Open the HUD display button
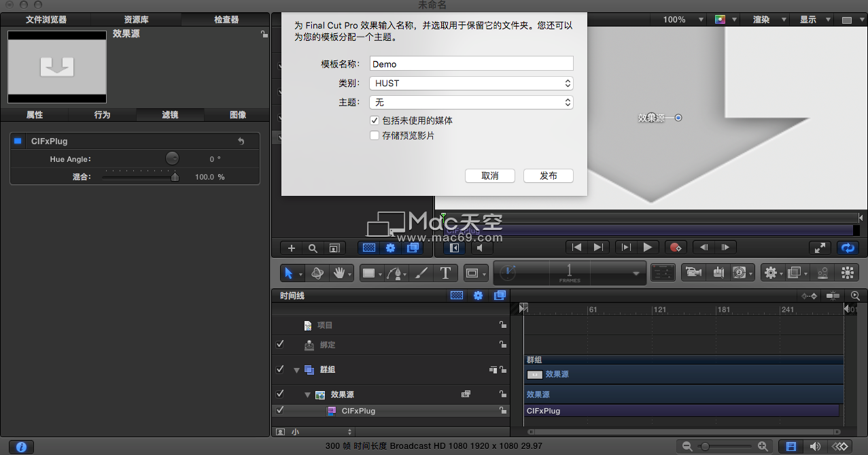The image size is (868, 455). 663,273
